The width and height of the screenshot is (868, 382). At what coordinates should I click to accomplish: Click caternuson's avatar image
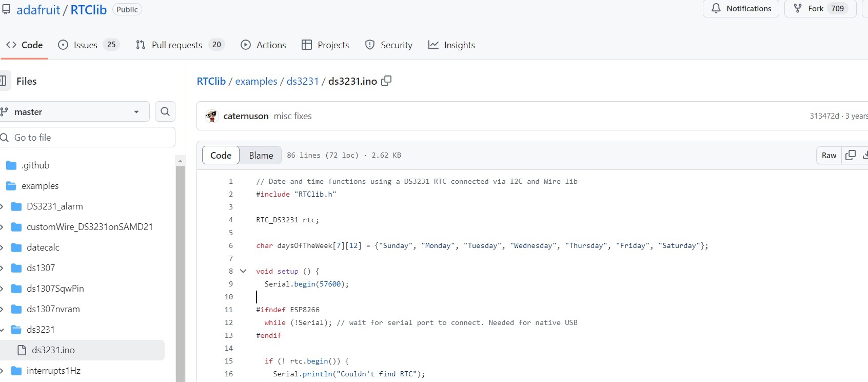pyautogui.click(x=212, y=116)
